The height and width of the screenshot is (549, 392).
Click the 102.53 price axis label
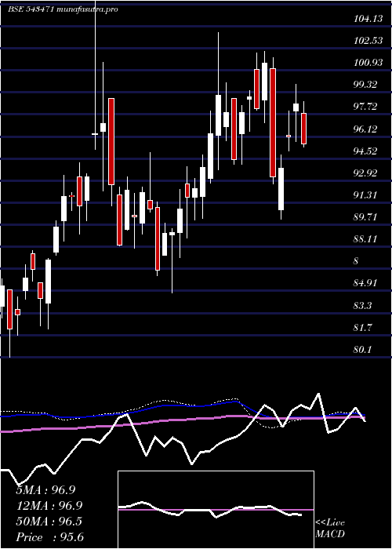coord(368,41)
